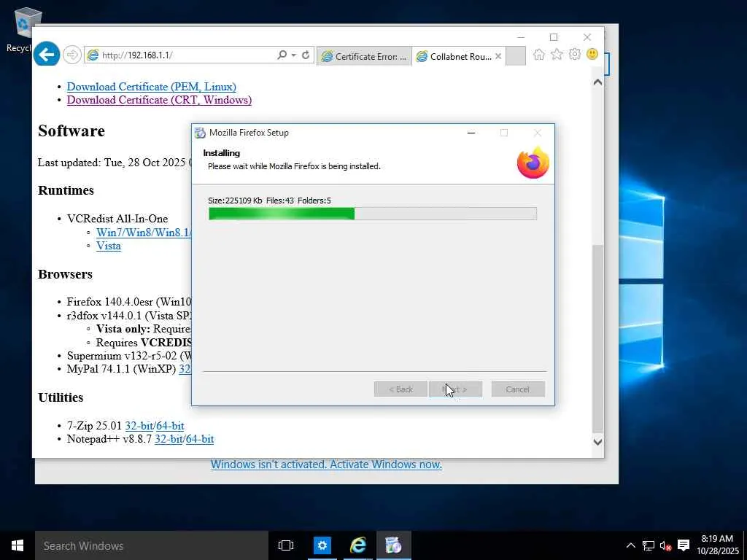Open a new blank IE tab
747x560 pixels.
516,56
